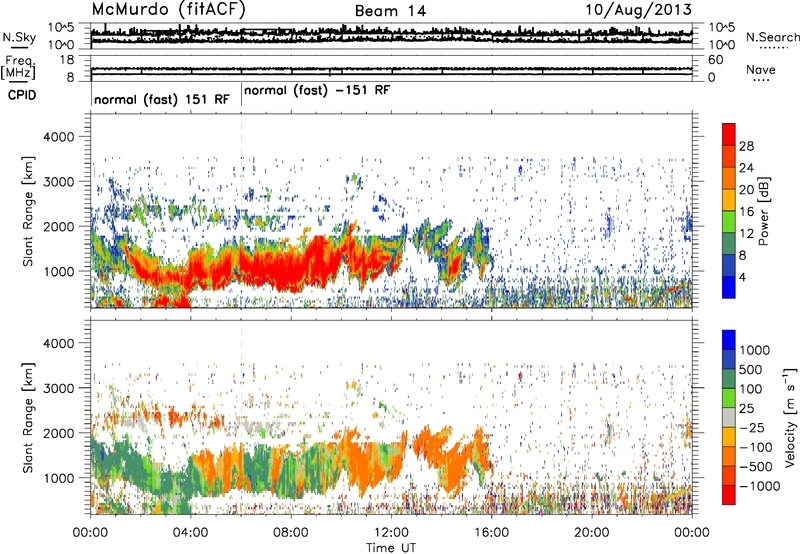Click the "Power [dB]" colorbar title
Image resolution: width=800 pixels, height=554 pixels.
click(x=763, y=212)
